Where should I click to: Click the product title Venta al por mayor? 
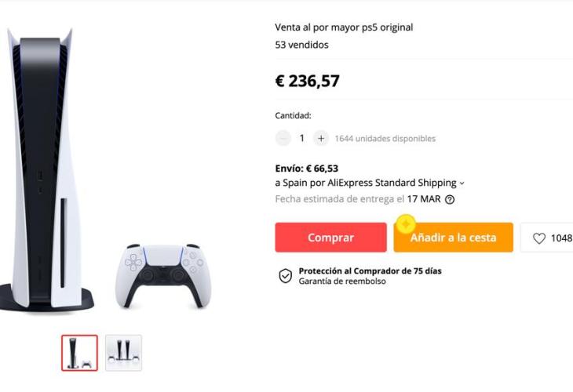pos(344,27)
